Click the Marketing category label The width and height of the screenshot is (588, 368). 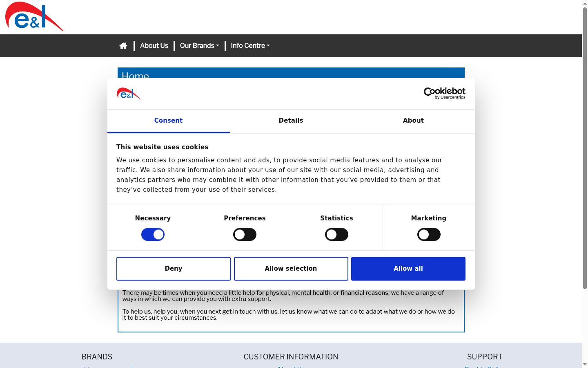(429, 218)
